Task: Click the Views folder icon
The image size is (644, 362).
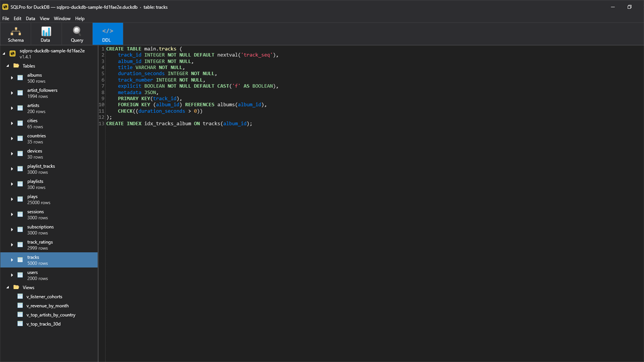Action: pyautogui.click(x=16, y=287)
